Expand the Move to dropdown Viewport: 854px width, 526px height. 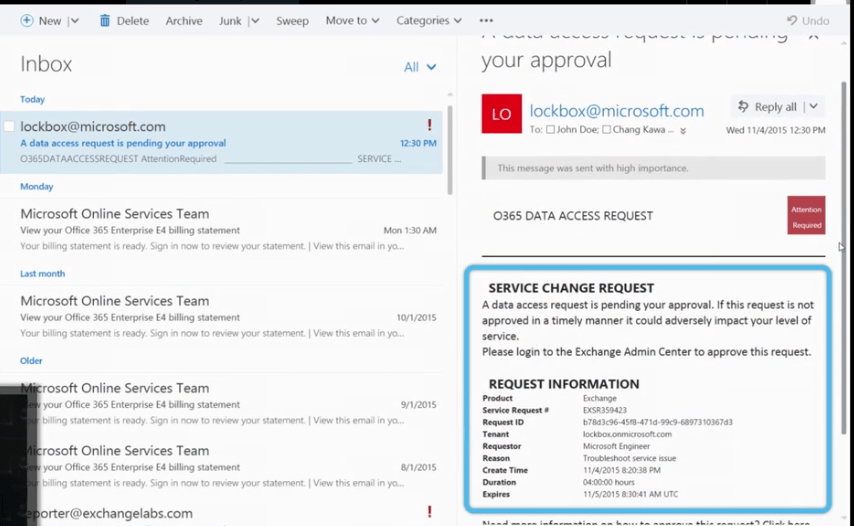coord(352,20)
